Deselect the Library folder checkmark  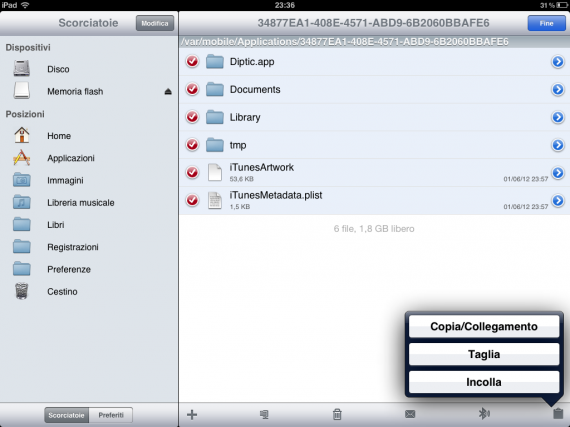click(x=192, y=117)
